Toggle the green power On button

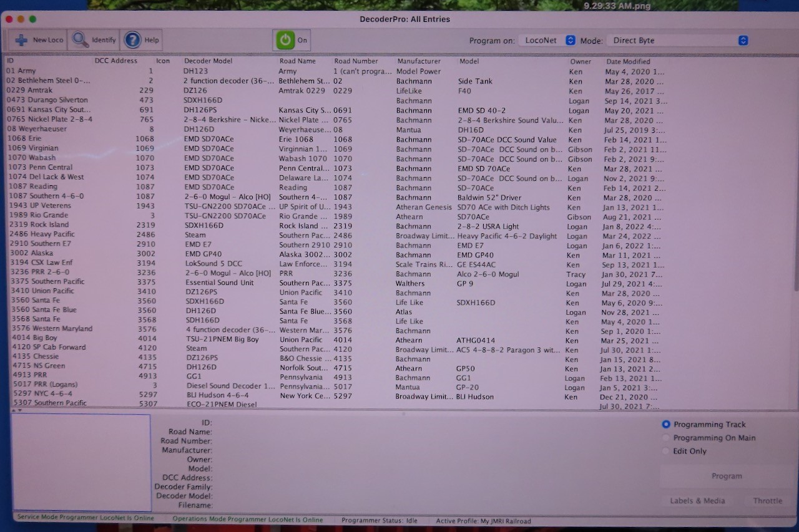click(286, 40)
